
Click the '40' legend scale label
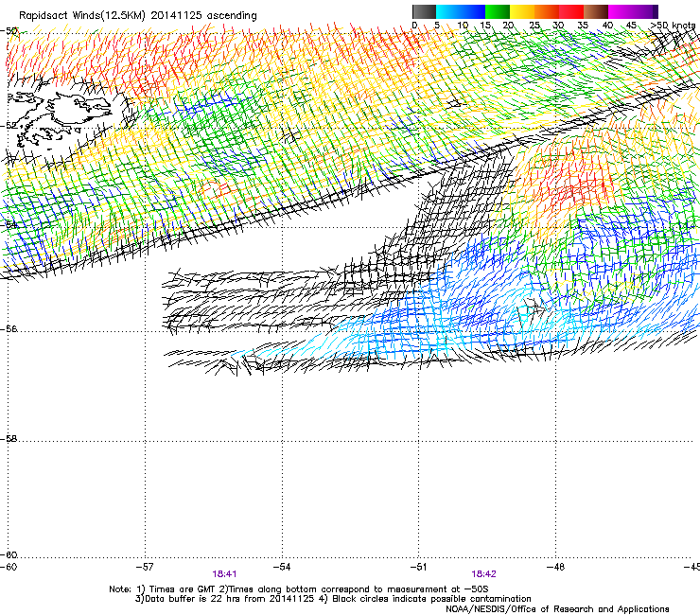607,26
